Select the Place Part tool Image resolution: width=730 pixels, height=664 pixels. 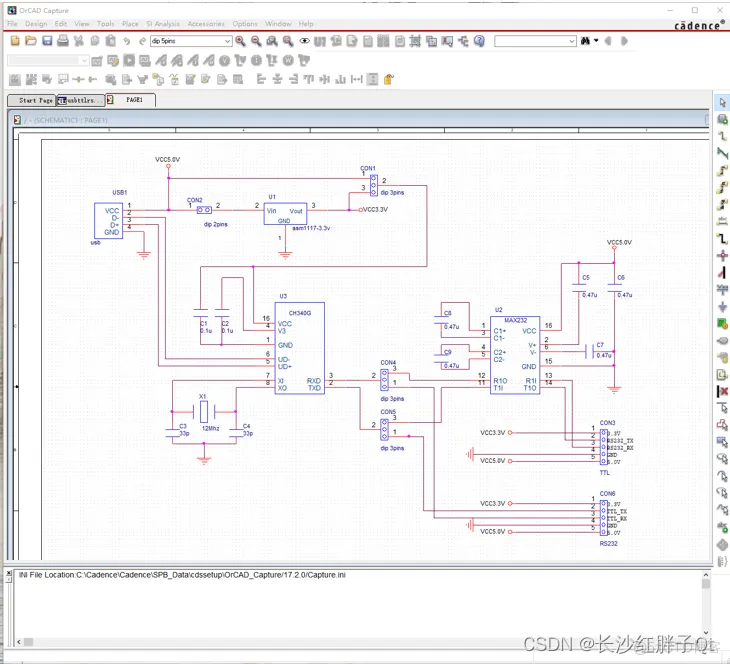click(x=722, y=120)
